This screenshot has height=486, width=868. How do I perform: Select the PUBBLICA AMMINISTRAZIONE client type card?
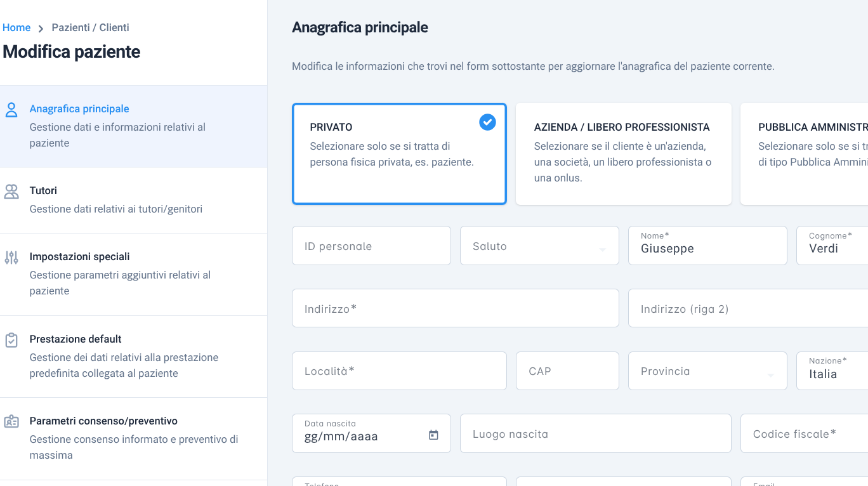pyautogui.click(x=804, y=154)
